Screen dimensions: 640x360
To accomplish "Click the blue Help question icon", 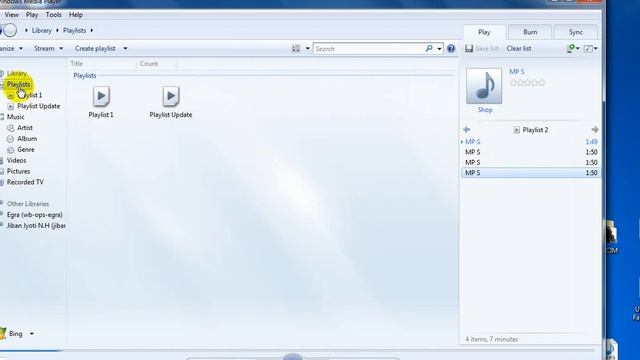I will [x=451, y=49].
